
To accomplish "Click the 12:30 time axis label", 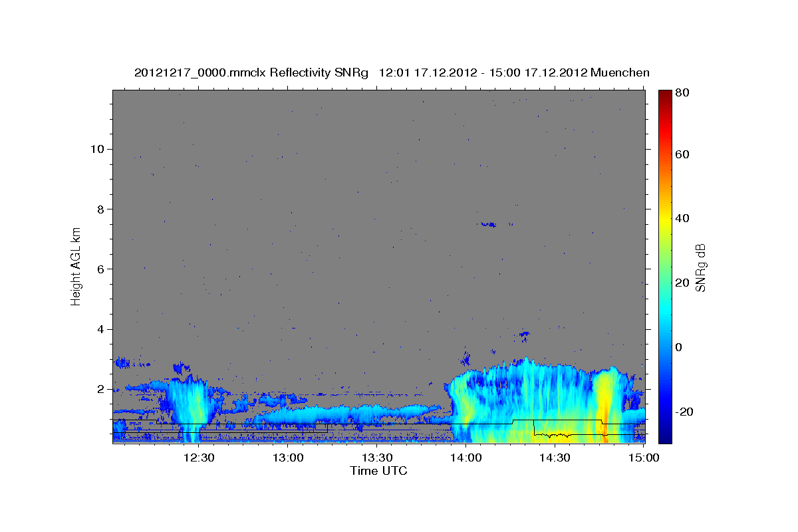I will pyautogui.click(x=198, y=458).
